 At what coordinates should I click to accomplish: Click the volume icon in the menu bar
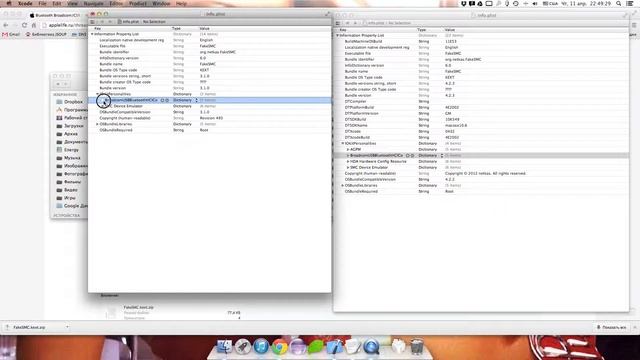click(x=535, y=3)
